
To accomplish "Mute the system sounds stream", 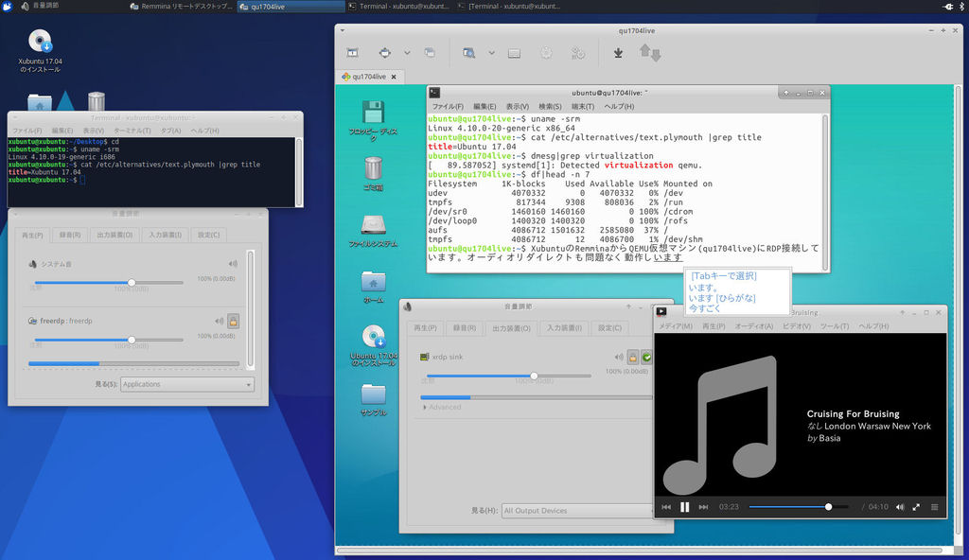I will 233,264.
